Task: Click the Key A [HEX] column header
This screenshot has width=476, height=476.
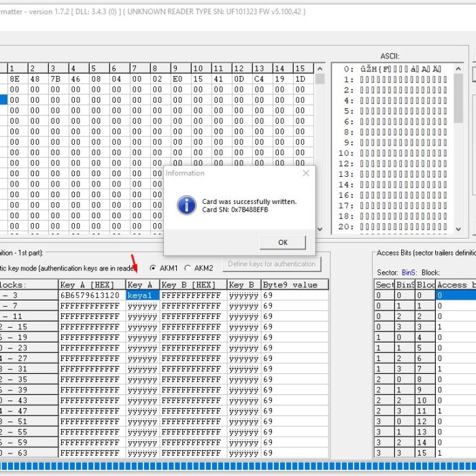Action: point(92,285)
